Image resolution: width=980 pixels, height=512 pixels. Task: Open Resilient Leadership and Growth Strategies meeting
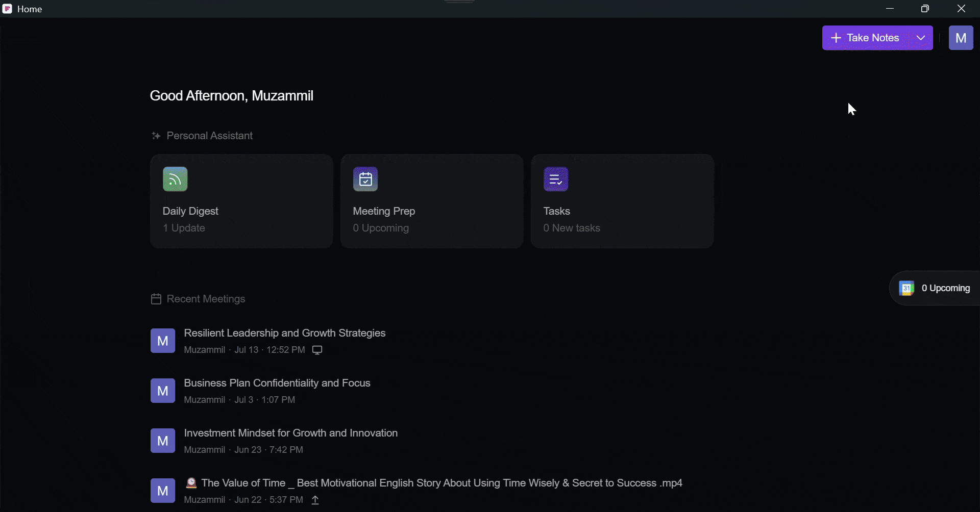[285, 333]
